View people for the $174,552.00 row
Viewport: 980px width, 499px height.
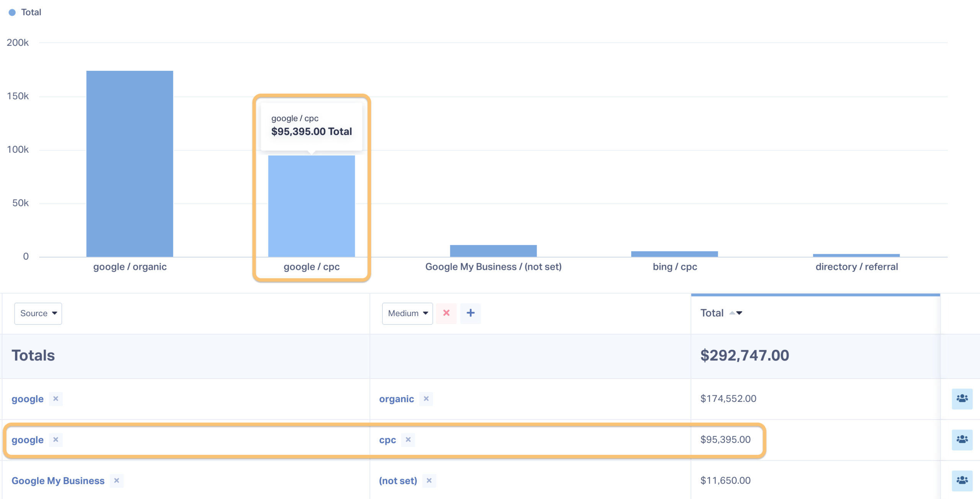tap(962, 399)
